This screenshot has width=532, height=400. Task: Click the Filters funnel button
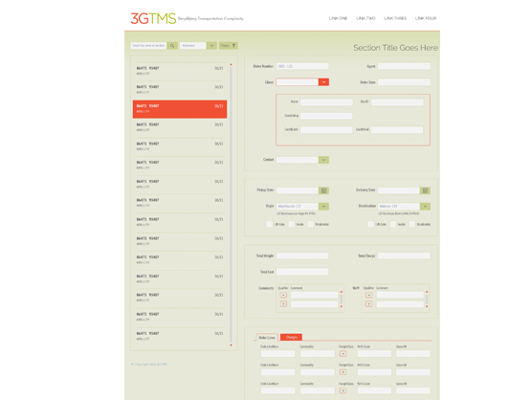pyautogui.click(x=229, y=46)
